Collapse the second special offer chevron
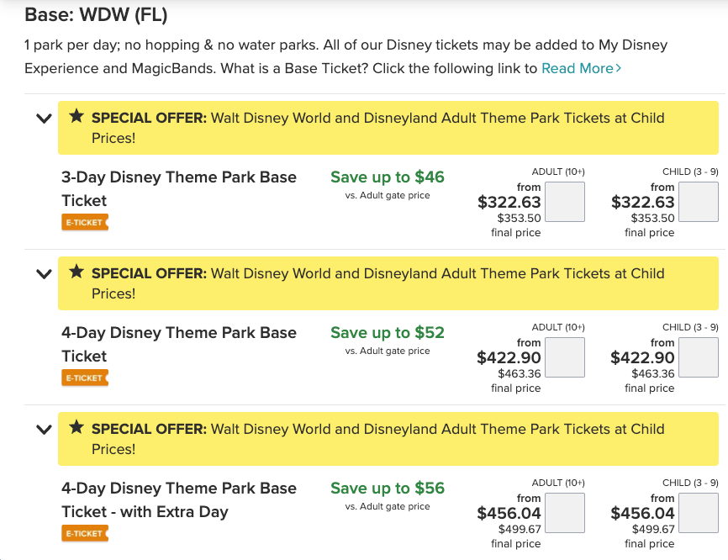This screenshot has width=728, height=560. pos(45,274)
